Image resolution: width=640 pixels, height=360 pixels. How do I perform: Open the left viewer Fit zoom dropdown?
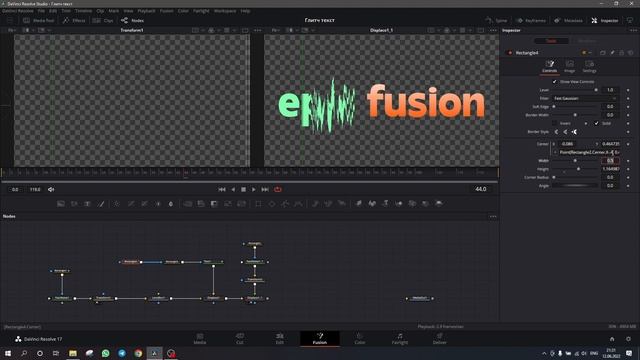pyautogui.click(x=12, y=30)
